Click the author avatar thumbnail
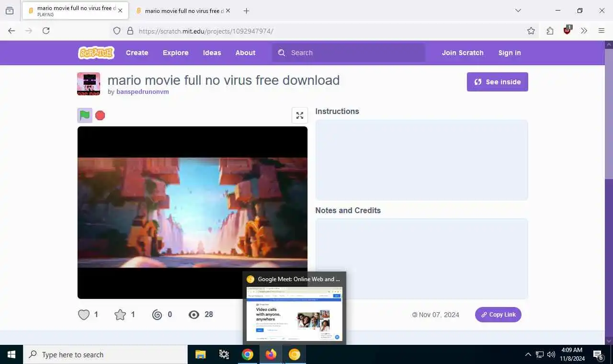 89,84
